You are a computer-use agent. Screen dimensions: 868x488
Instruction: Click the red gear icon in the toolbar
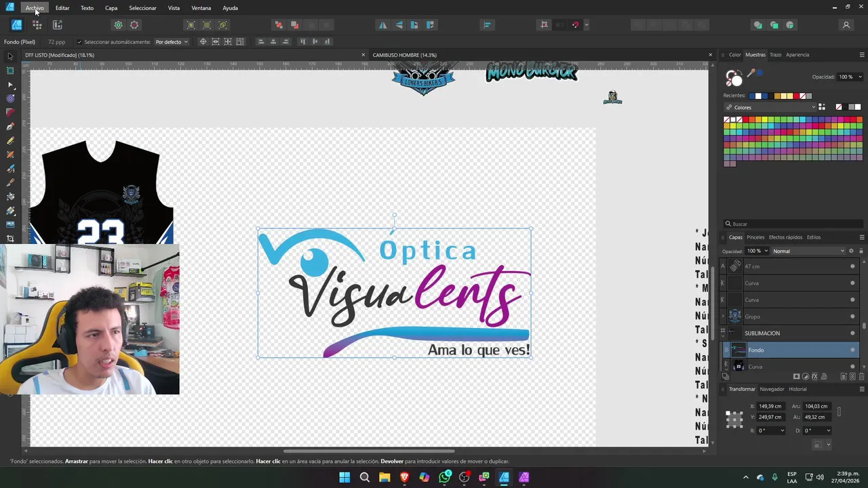tap(134, 25)
